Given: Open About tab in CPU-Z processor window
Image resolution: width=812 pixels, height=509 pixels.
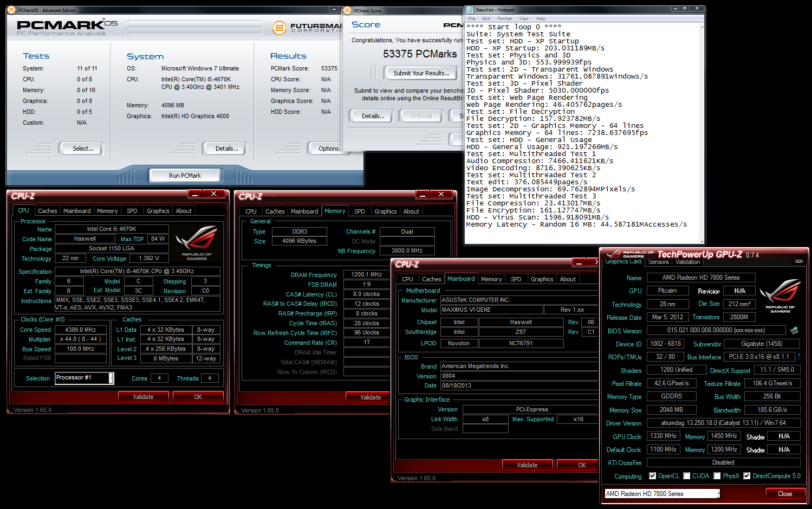Looking at the screenshot, I should tap(184, 211).
